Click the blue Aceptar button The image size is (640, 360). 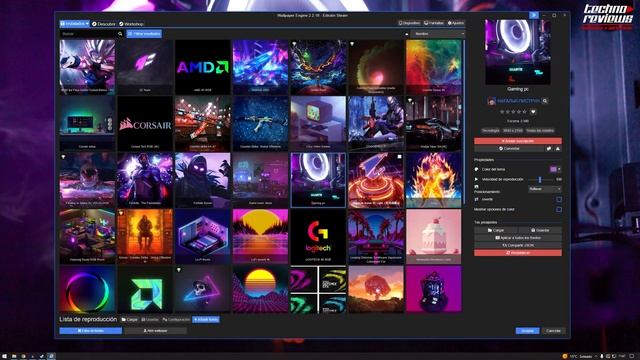pyautogui.click(x=527, y=331)
